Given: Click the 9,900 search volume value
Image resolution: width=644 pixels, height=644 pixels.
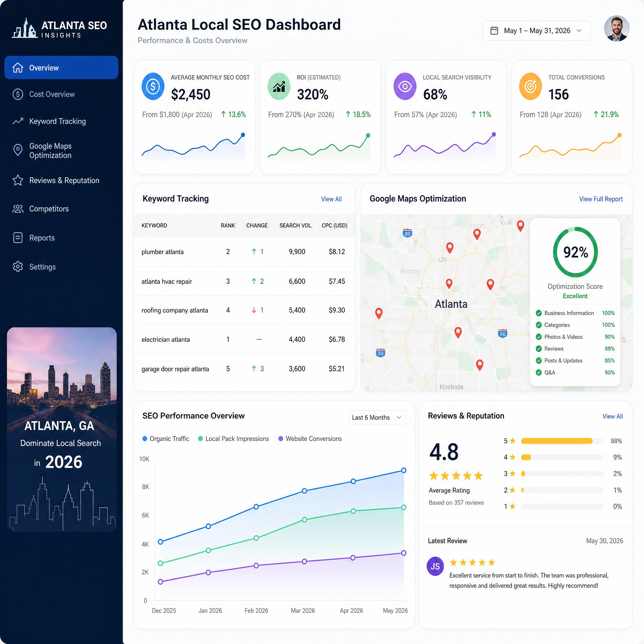Looking at the screenshot, I should click(x=297, y=252).
